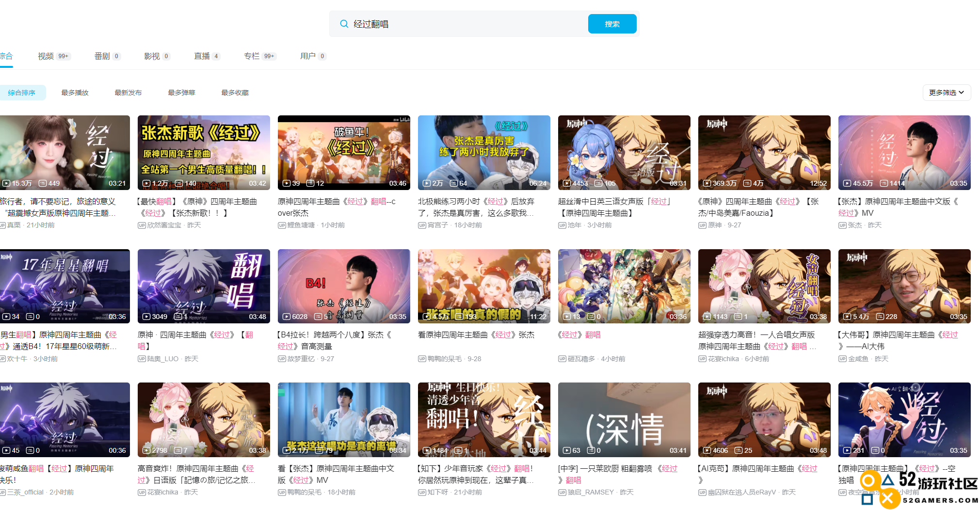Open uploader 幽囚狱在逃人员eRayV's profile
This screenshot has width=980, height=510.
click(x=742, y=493)
